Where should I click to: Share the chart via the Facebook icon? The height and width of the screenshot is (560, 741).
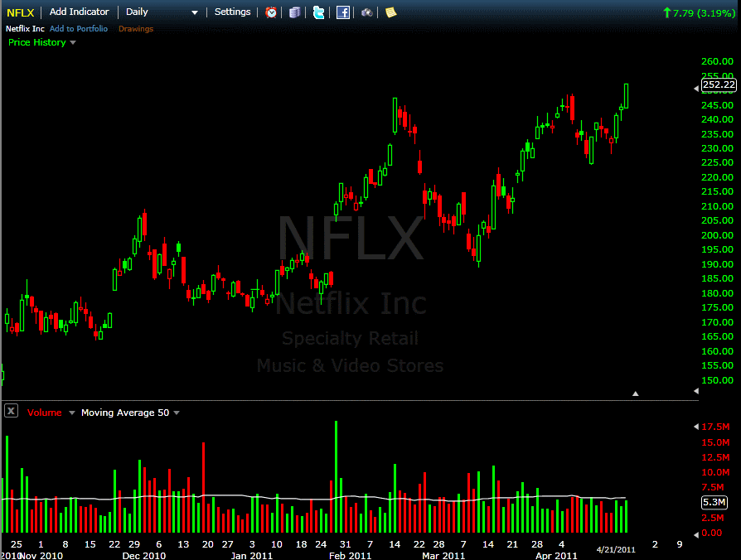pos(343,12)
